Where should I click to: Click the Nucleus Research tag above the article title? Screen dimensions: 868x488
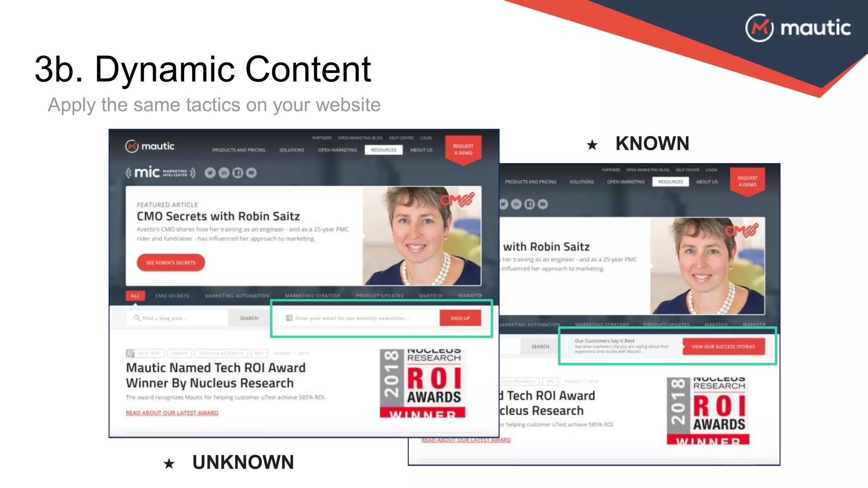(221, 353)
